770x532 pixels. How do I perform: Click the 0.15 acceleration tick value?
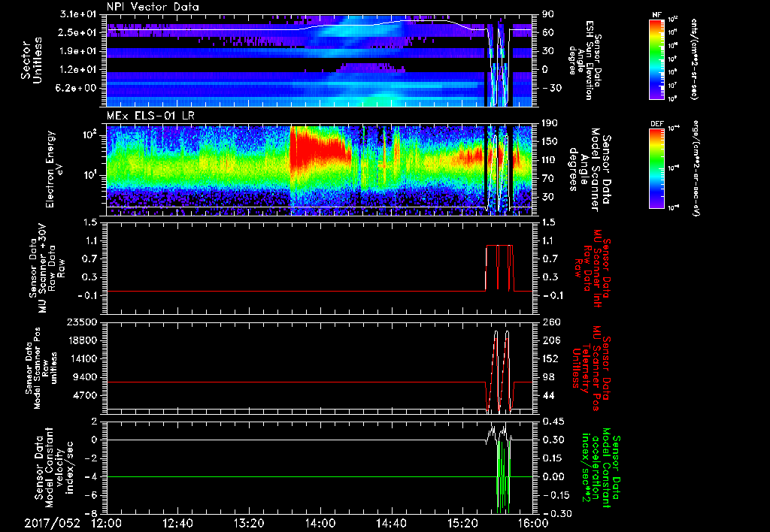click(552, 458)
